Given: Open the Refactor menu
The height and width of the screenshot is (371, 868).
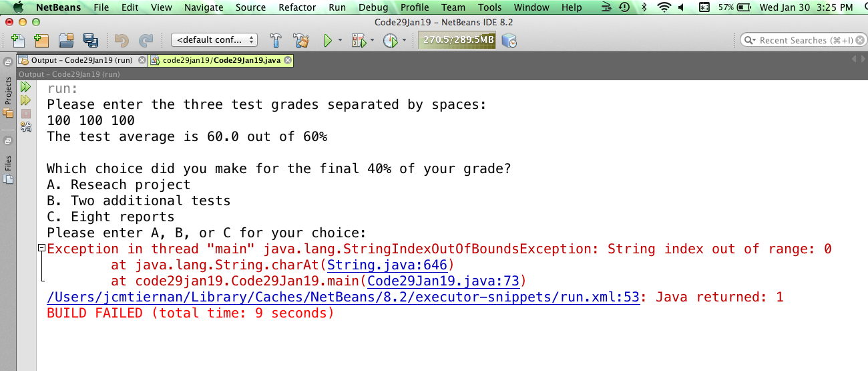Looking at the screenshot, I should coord(297,7).
